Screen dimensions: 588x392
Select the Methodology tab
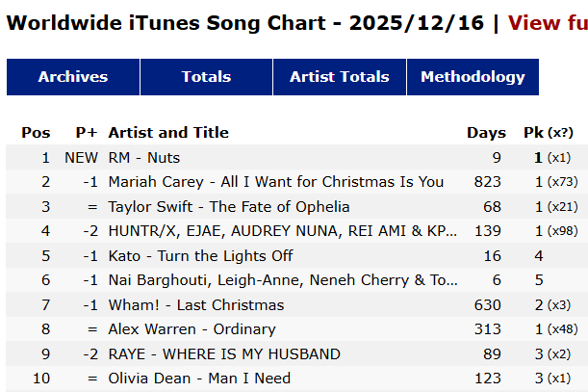coord(473,77)
